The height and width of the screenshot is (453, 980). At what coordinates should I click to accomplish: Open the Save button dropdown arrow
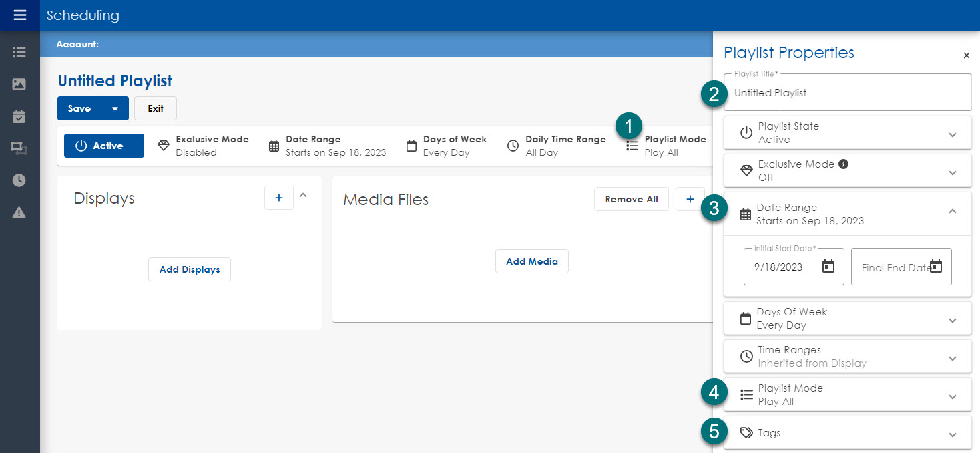pos(115,108)
